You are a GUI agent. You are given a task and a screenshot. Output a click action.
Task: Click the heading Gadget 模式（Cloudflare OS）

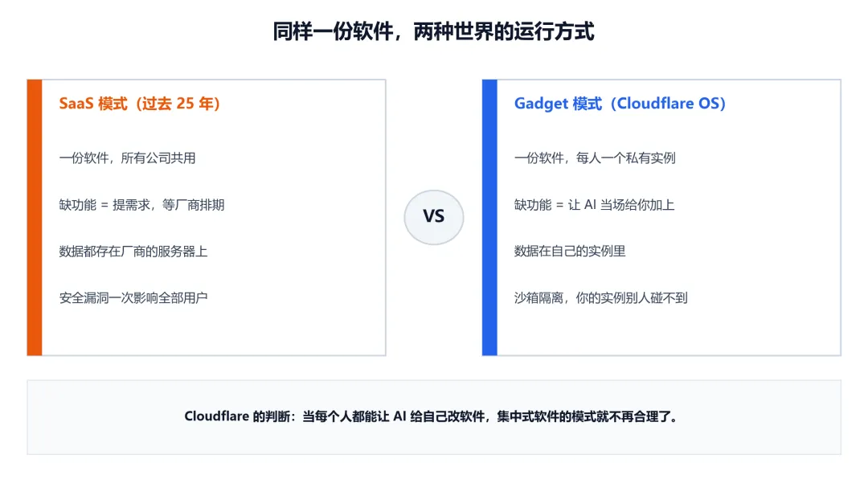[x=620, y=104]
